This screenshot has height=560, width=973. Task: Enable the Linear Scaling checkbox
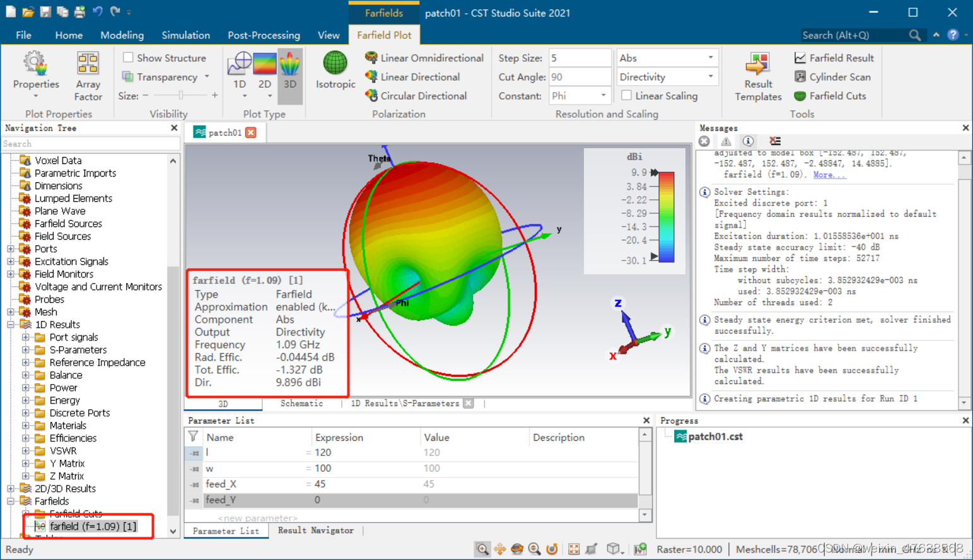click(x=626, y=95)
